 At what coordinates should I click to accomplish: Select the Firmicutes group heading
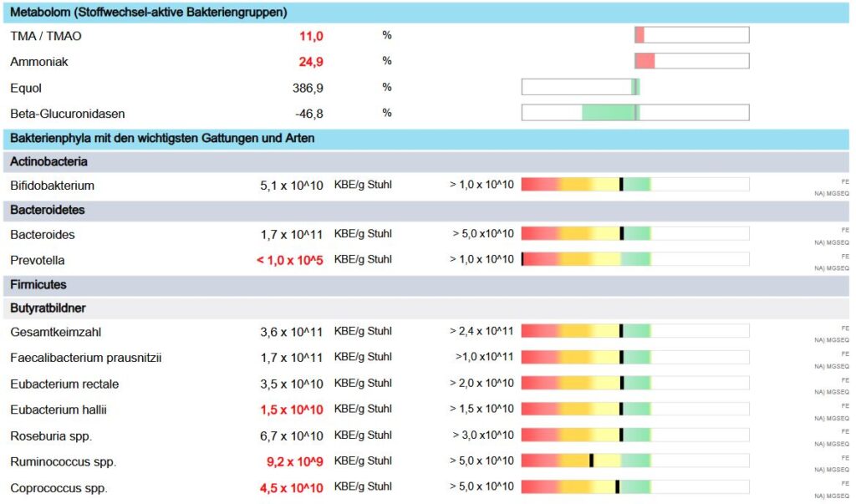click(38, 284)
